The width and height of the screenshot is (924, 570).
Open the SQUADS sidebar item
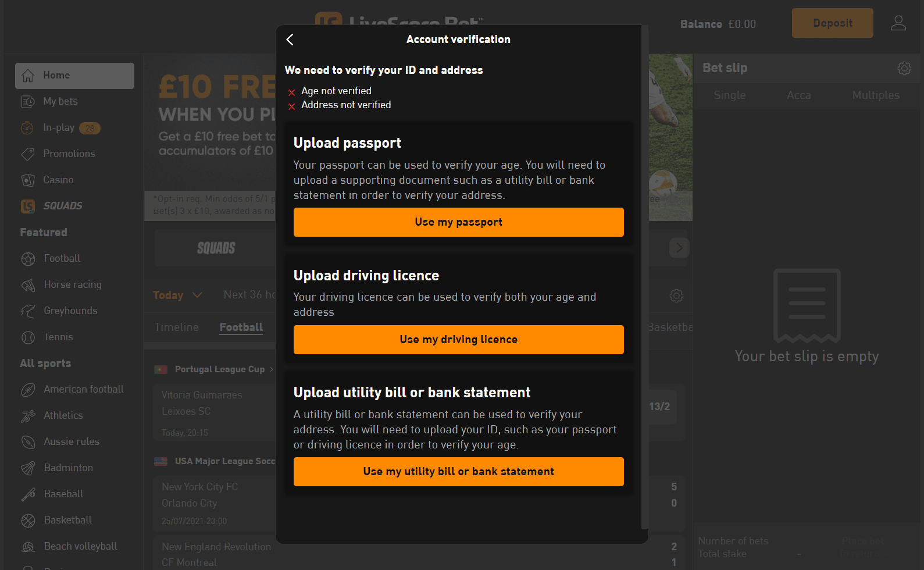62,206
